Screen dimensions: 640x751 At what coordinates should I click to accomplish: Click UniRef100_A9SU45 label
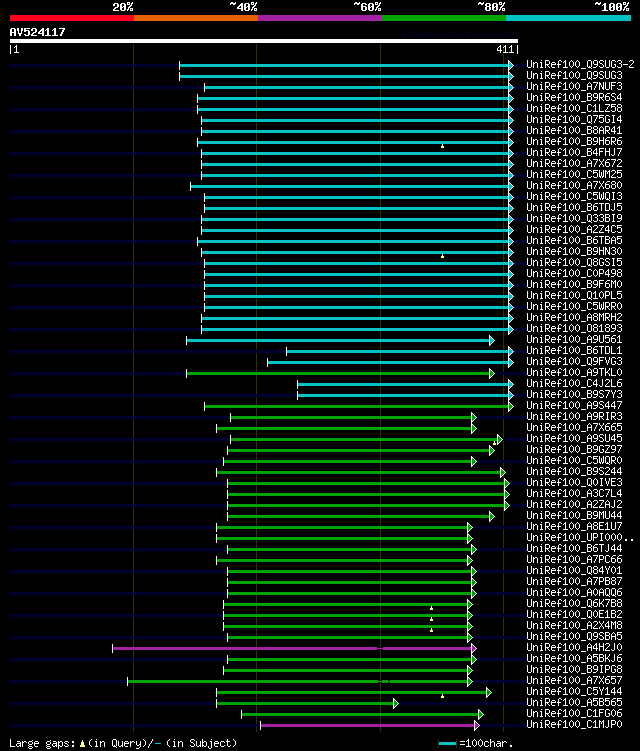574,439
